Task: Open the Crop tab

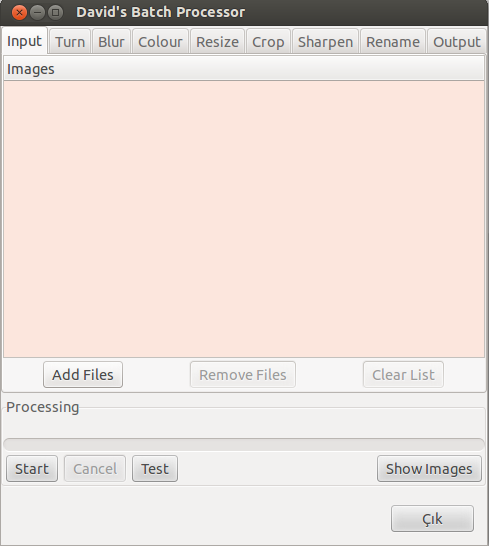Action: pyautogui.click(x=268, y=42)
